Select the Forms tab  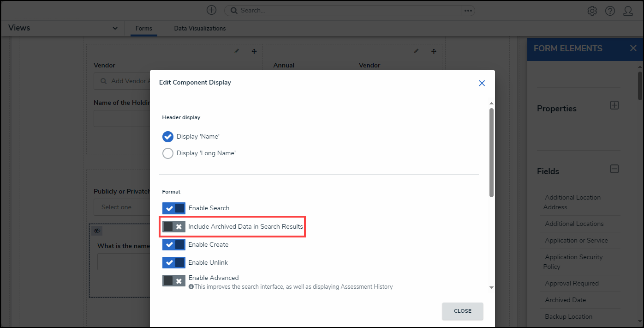coord(143,29)
